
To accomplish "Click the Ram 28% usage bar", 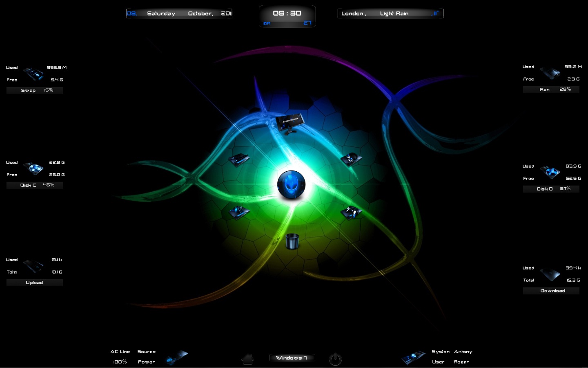I will point(551,90).
